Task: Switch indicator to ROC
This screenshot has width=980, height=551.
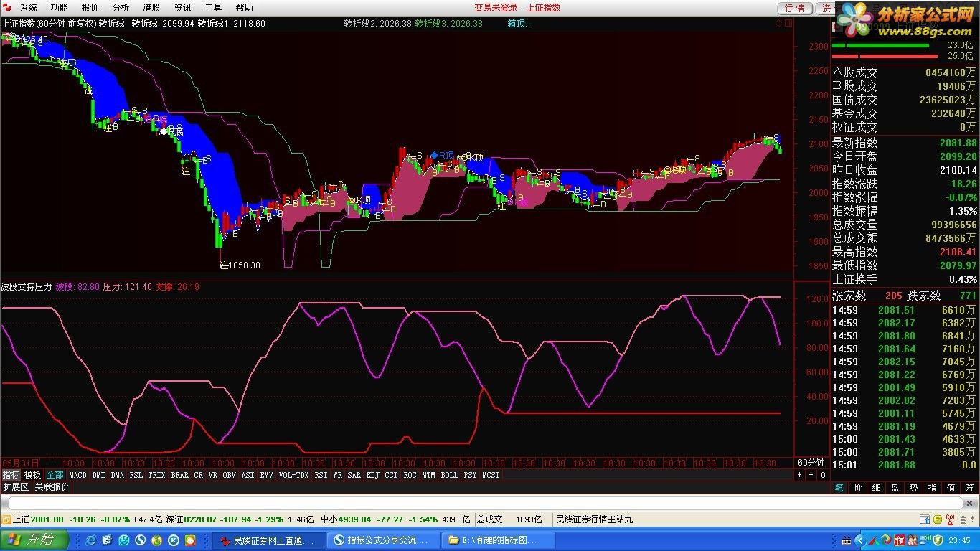Action: click(x=410, y=475)
